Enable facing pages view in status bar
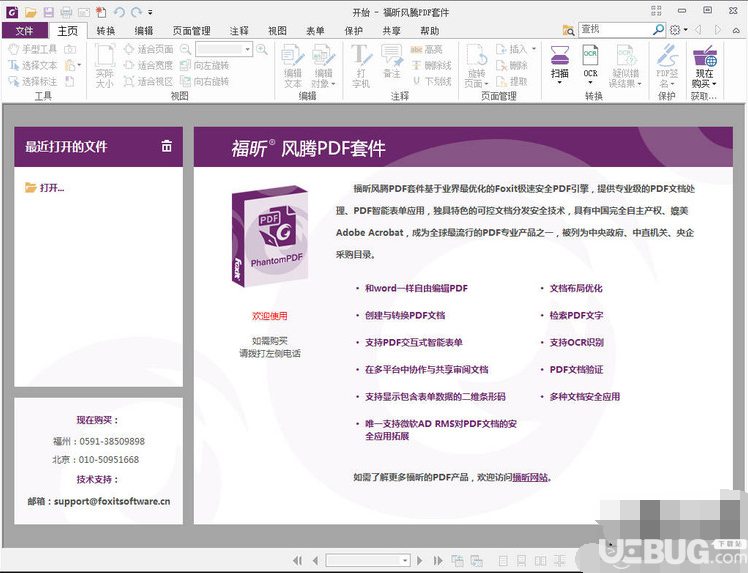Viewport: 748px width, 573px height. (x=540, y=561)
